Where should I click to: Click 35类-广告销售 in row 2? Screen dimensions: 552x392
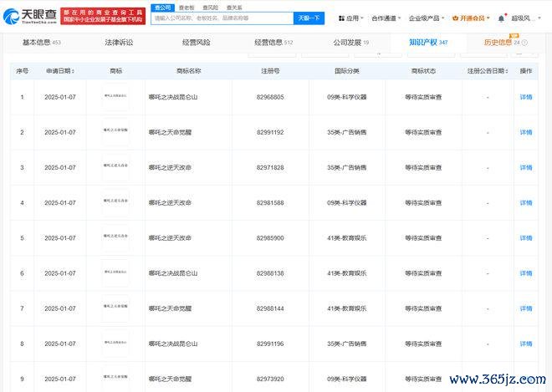tap(347, 132)
